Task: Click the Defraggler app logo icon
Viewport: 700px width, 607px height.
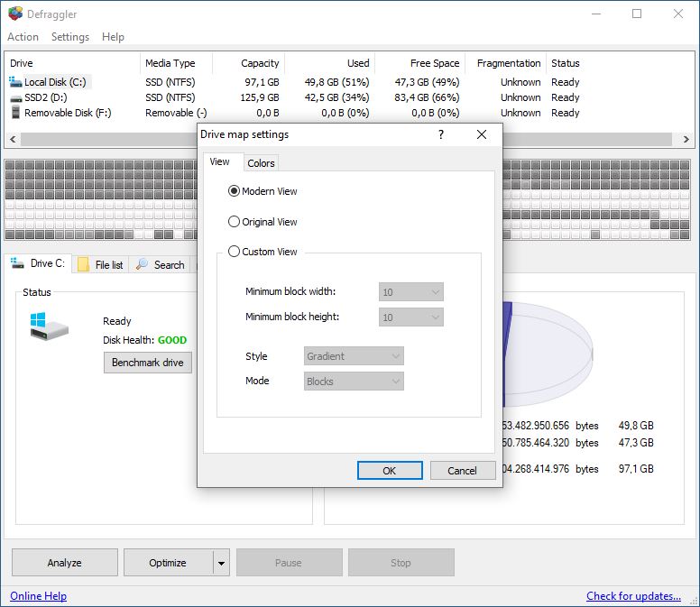Action: (x=15, y=14)
